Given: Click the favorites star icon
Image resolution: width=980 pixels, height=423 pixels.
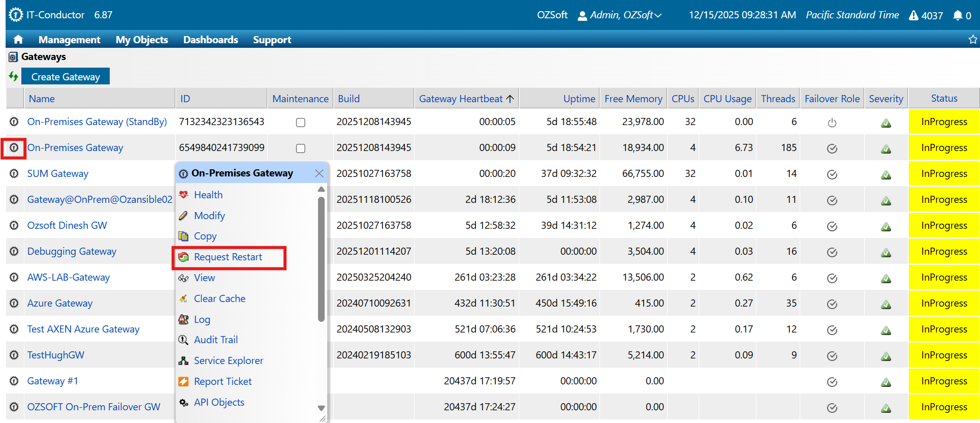Looking at the screenshot, I should pos(972,40).
